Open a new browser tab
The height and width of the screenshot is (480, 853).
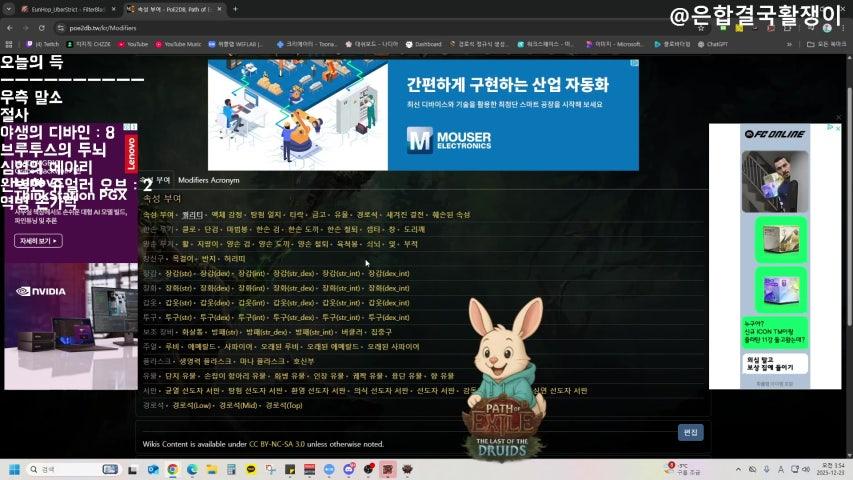(235, 9)
